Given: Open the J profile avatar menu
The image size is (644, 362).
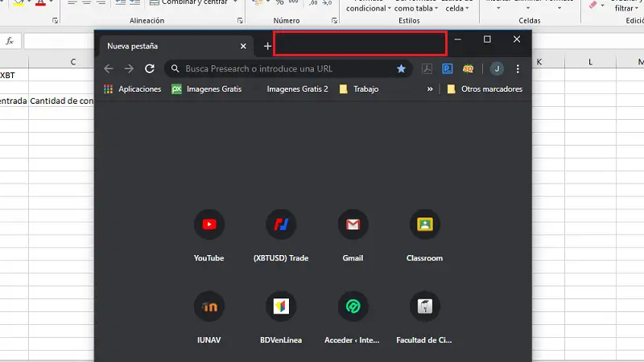Looking at the screenshot, I should point(497,68).
